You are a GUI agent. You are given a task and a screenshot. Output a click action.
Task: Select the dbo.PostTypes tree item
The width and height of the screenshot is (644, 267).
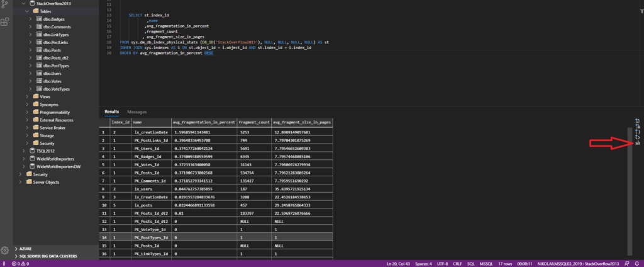point(56,66)
